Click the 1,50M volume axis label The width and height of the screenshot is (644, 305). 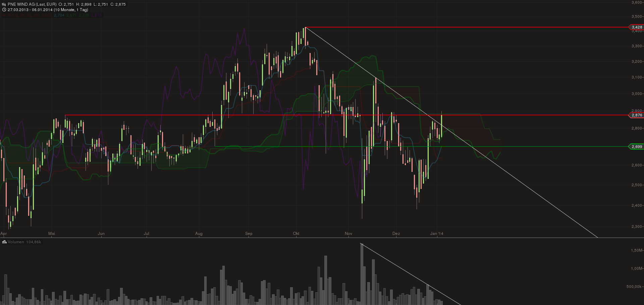[x=637, y=250]
